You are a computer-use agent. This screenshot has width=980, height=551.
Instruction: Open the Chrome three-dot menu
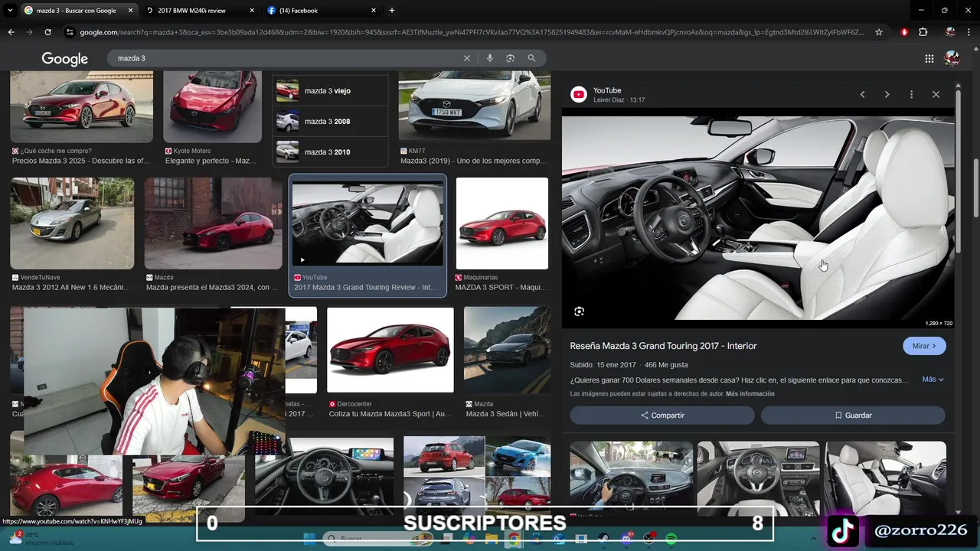coord(969,32)
